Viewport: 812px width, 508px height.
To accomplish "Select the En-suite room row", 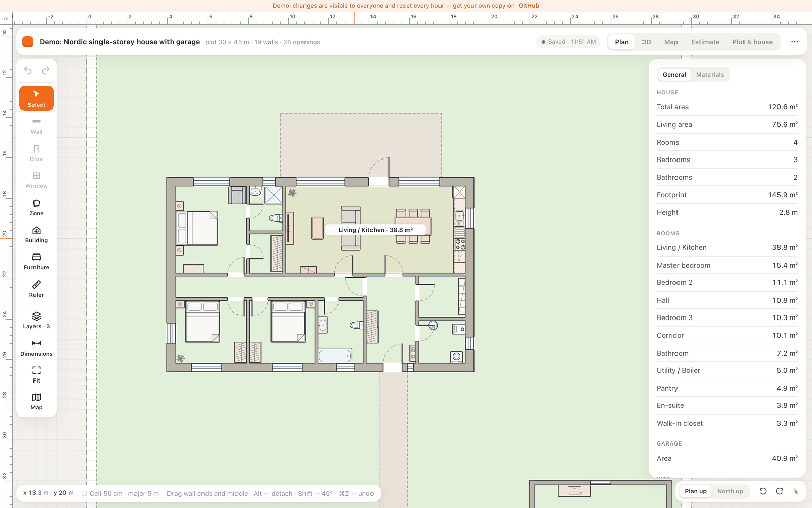I will pos(727,405).
